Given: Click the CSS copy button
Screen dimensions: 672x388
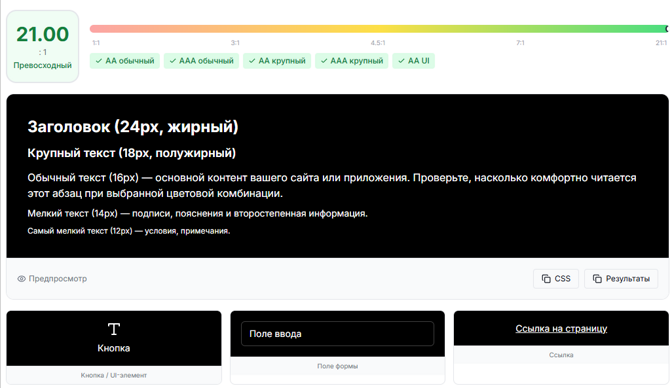Looking at the screenshot, I should (x=556, y=279).
